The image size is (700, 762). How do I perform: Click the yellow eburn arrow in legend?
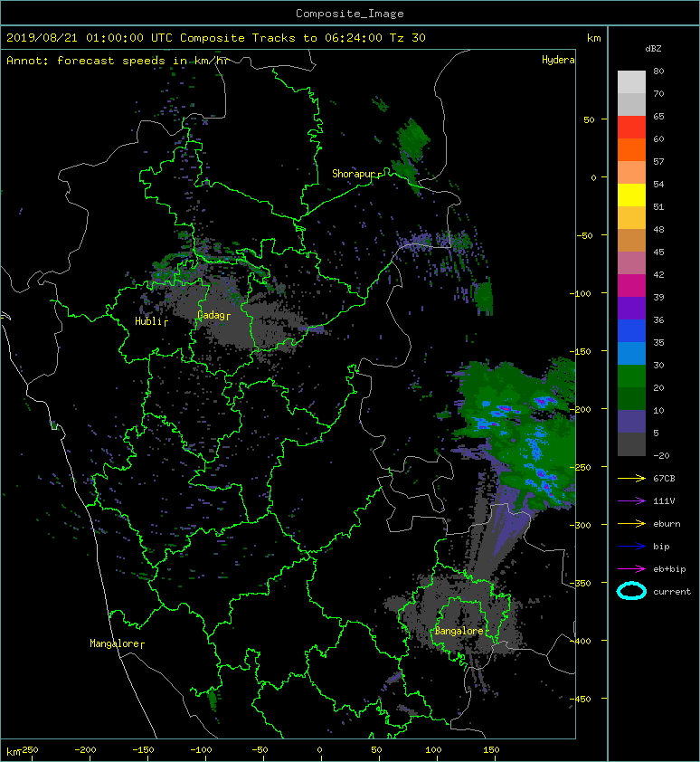pos(631,523)
